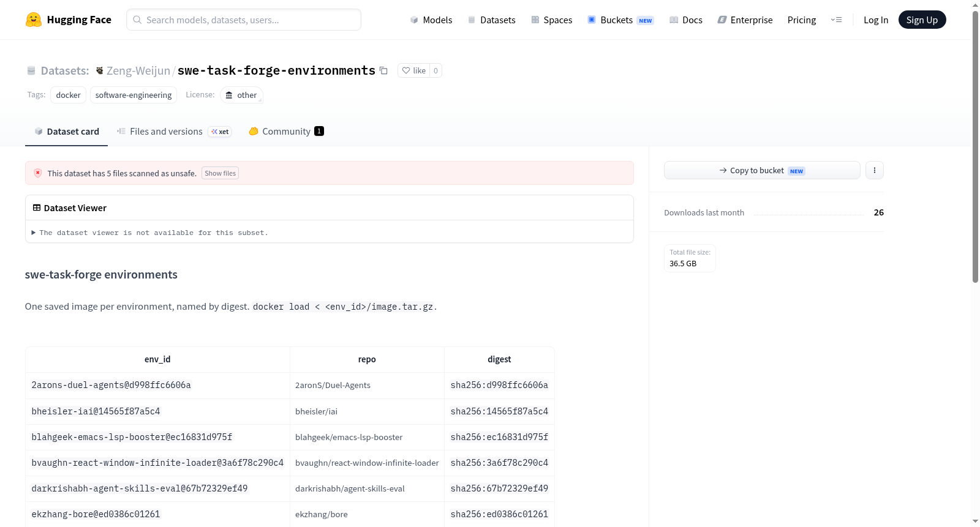Click cell blahgeek-emacs-lsp-booster@ec16831d975f
This screenshot has width=980, height=527.
[132, 437]
